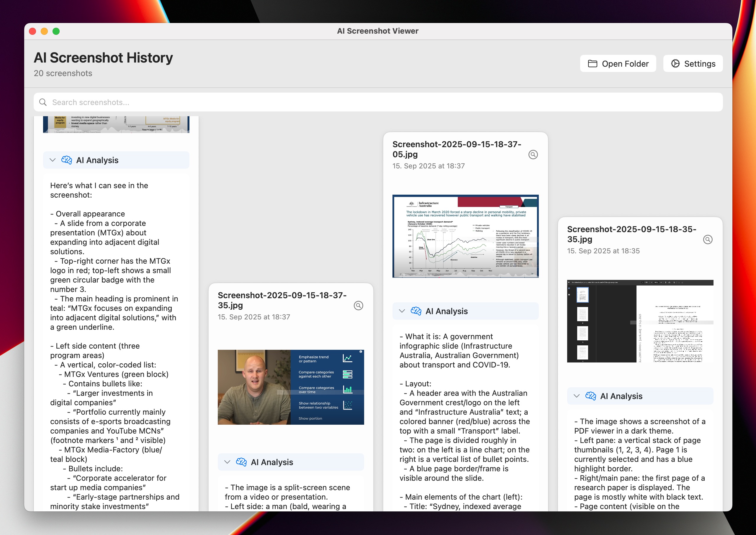Click the zoom preview icon on Screenshot-2025-09-15-18-37-35.jpg
The width and height of the screenshot is (756, 535).
[x=359, y=306]
